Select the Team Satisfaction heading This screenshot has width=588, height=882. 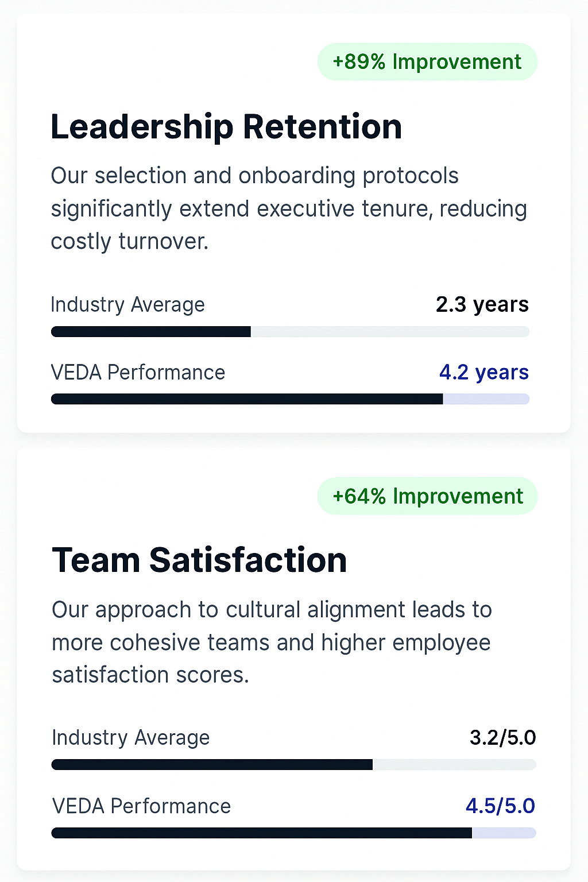tap(199, 560)
